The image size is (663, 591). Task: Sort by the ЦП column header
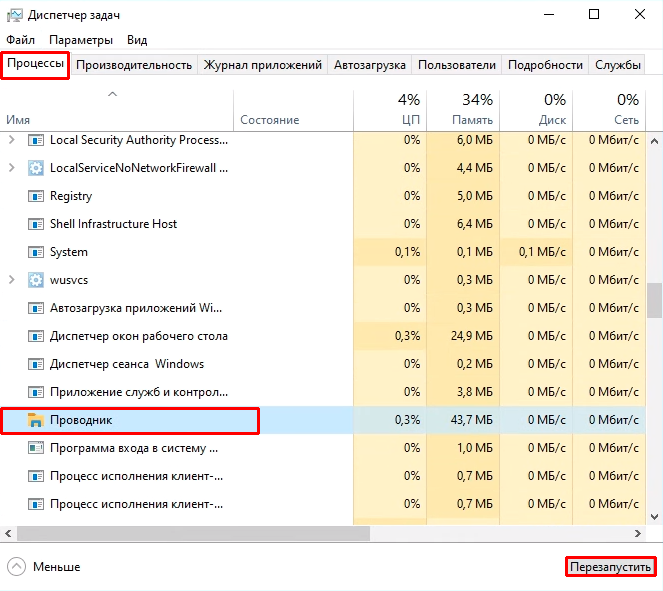tap(390, 110)
